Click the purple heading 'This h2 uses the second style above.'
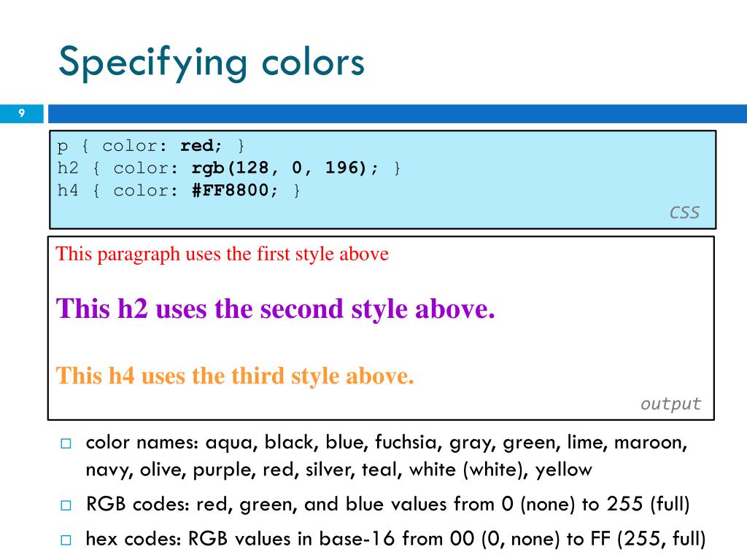 (x=275, y=309)
